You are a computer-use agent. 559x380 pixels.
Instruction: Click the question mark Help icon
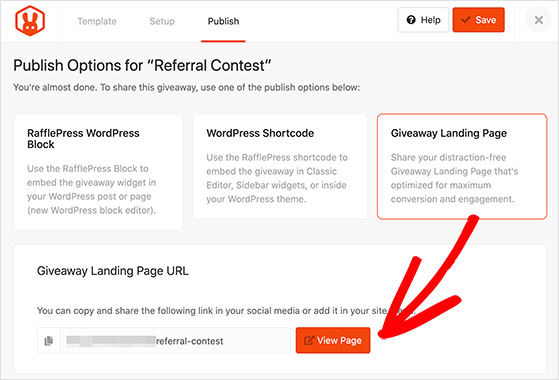411,20
